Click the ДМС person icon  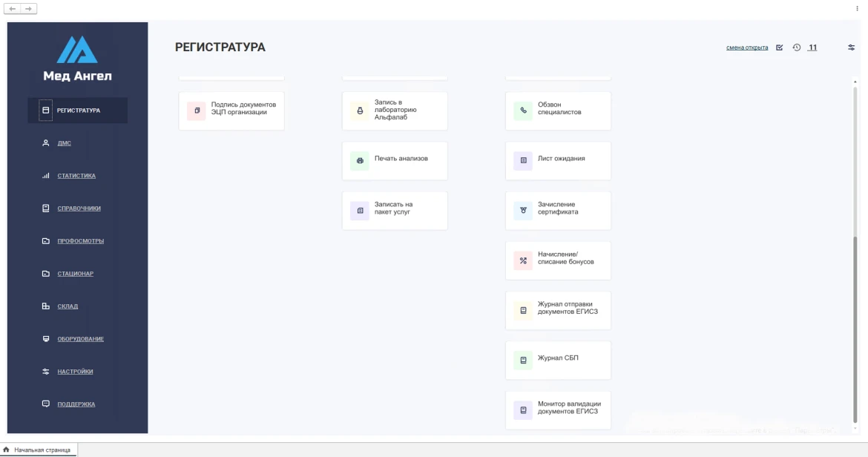(46, 142)
